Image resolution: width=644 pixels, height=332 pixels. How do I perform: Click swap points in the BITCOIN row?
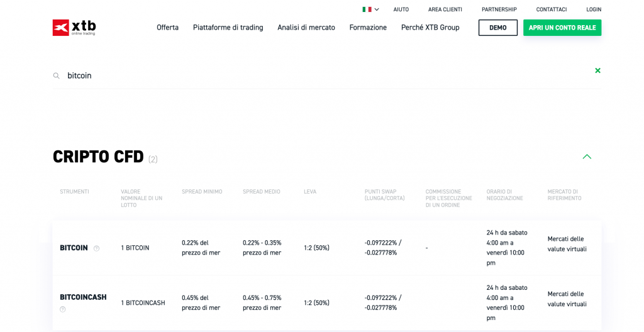coord(383,248)
